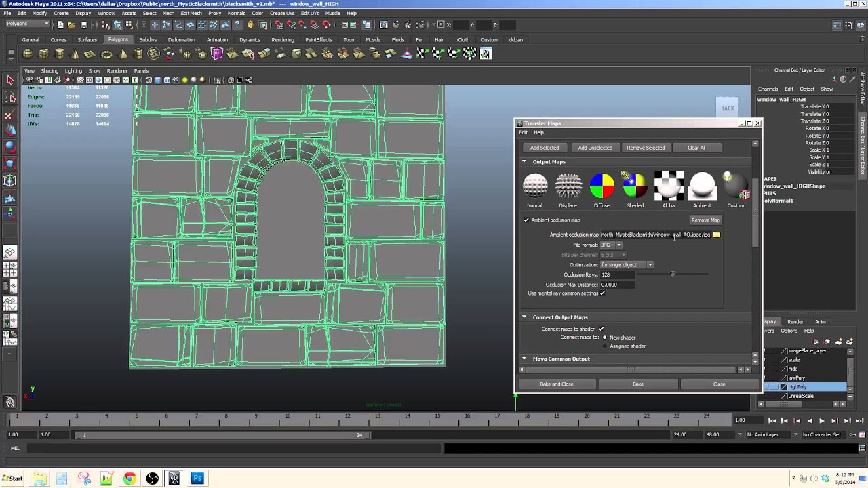Screen dimensions: 868x488
Task: Uncheck the Ambient occlusion map checkbox
Action: (526, 220)
